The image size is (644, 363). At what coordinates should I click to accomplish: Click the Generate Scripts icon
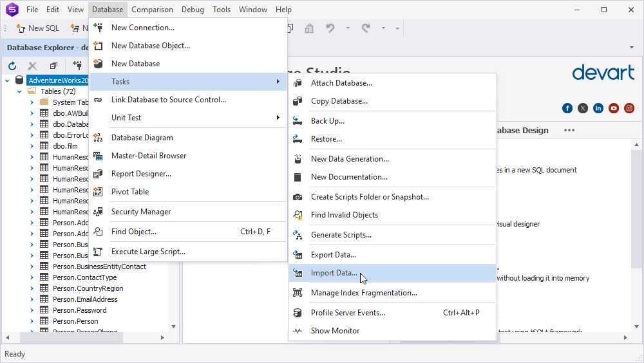(298, 235)
